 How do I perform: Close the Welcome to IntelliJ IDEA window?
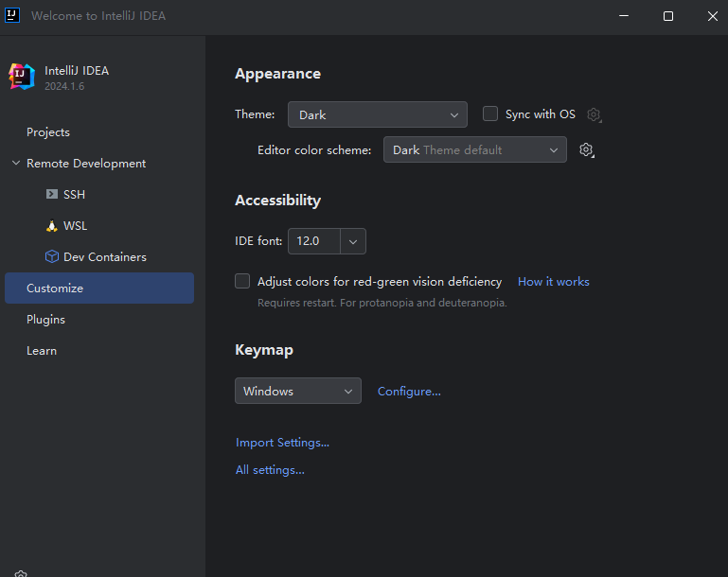[x=712, y=16]
